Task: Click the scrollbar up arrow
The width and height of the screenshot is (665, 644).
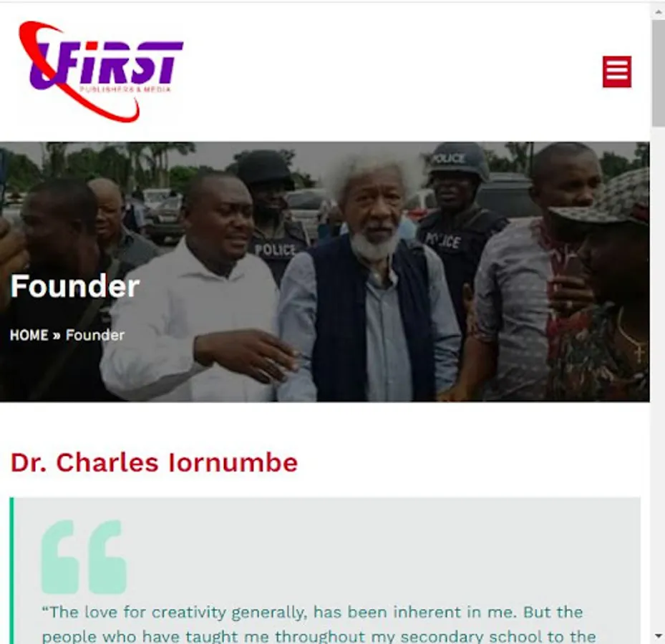Action: coord(658,12)
